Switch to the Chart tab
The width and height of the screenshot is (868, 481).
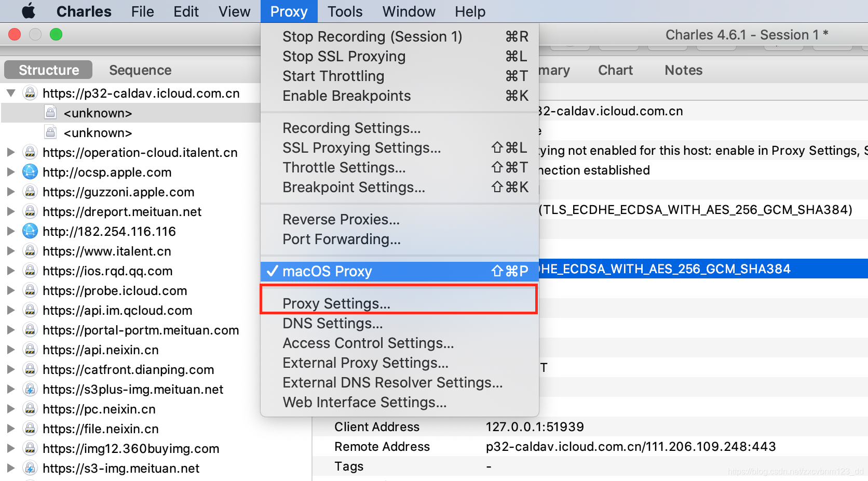tap(615, 70)
